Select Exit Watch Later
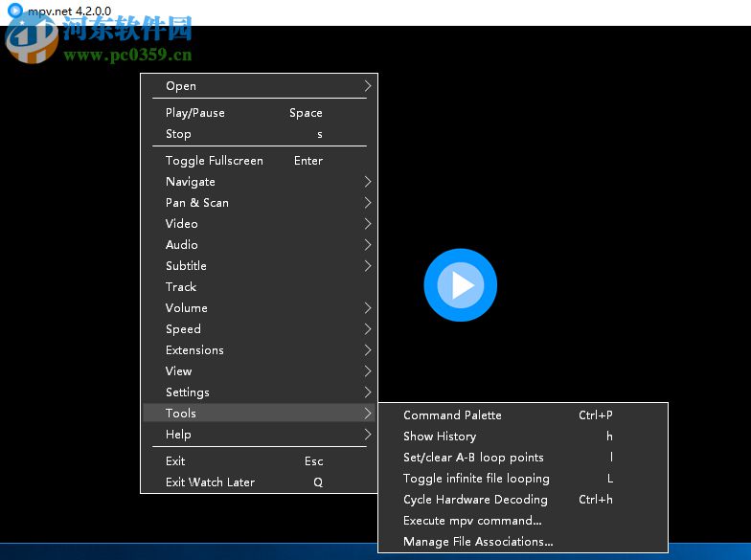This screenshot has height=560, width=751. 259,482
